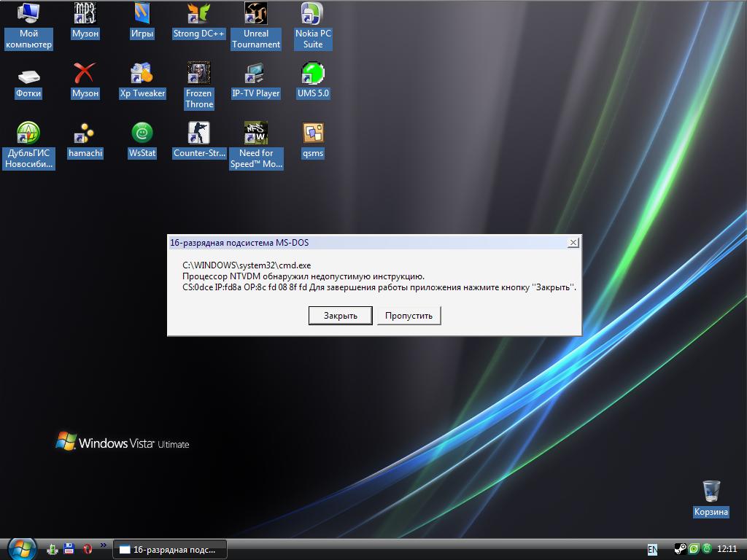
Task: Expand the Quick Launch overflow chevron
Action: click(103, 545)
